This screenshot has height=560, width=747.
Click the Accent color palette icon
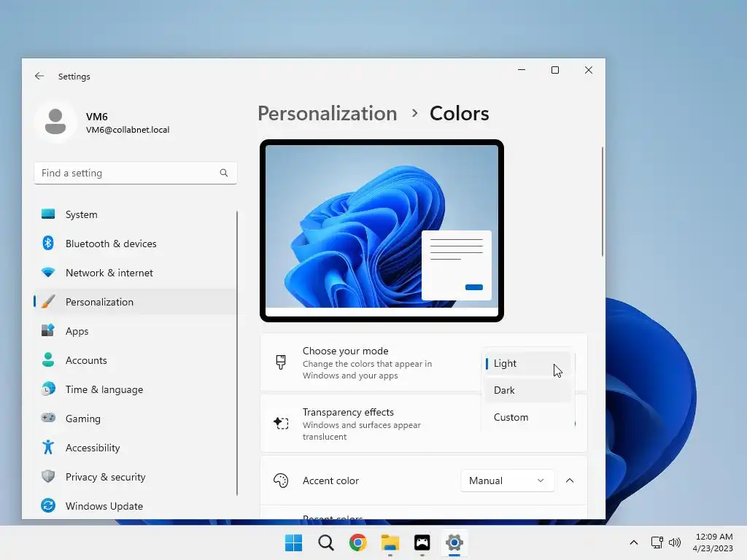click(x=281, y=481)
